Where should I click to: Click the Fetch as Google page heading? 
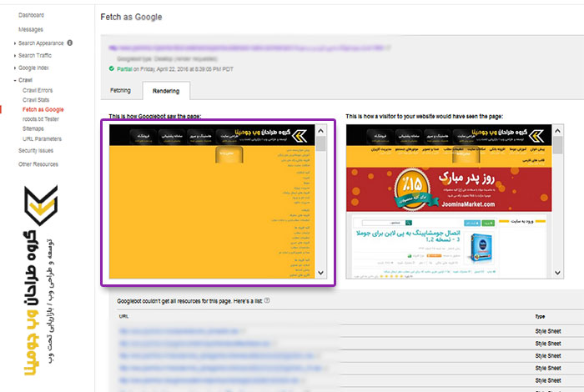131,18
